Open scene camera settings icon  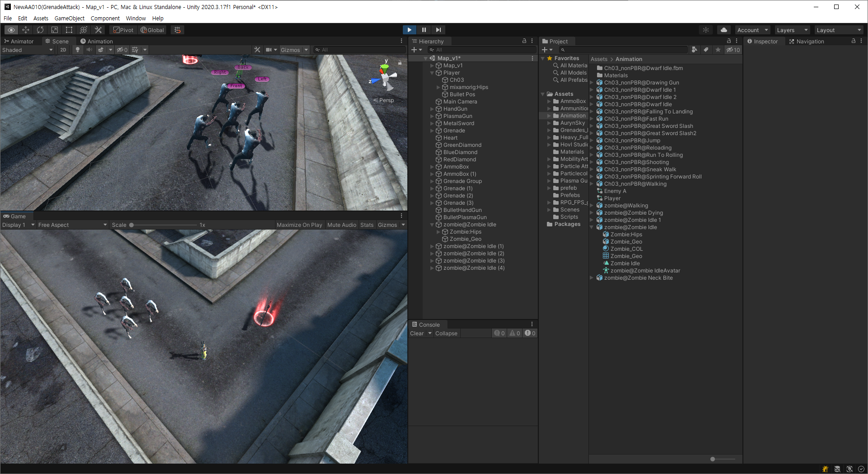tap(269, 50)
